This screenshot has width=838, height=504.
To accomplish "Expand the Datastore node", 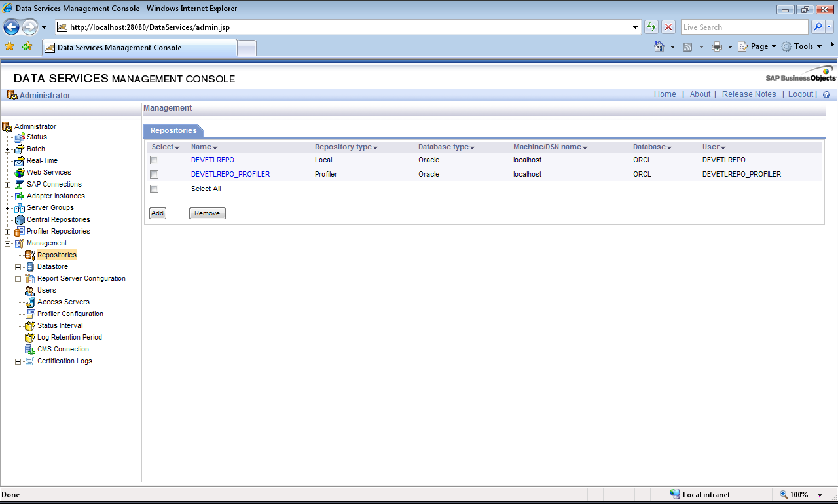I will click(x=18, y=267).
